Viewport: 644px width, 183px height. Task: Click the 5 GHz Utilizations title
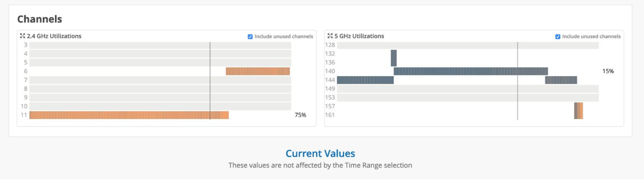click(x=359, y=36)
